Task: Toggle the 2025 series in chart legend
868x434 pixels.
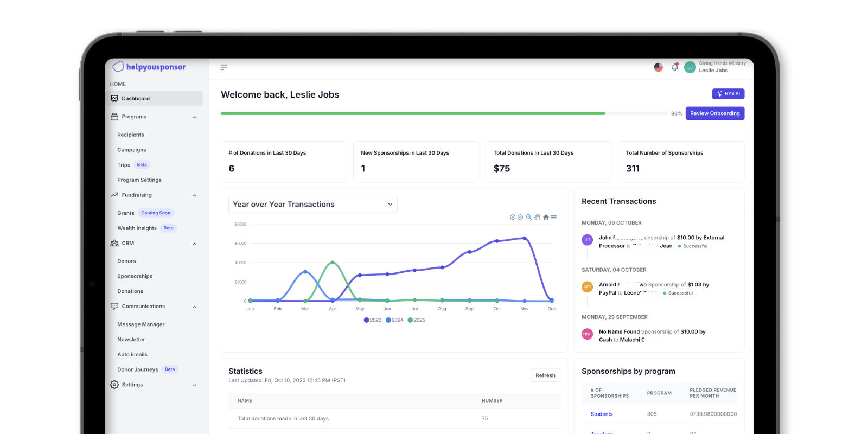Action: point(417,320)
